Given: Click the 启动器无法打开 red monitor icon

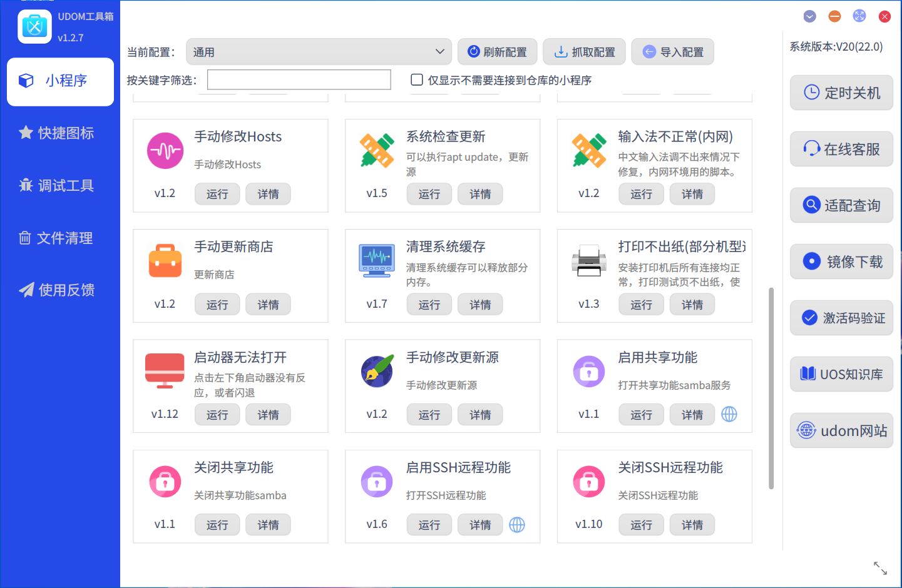Looking at the screenshot, I should pyautogui.click(x=165, y=371).
